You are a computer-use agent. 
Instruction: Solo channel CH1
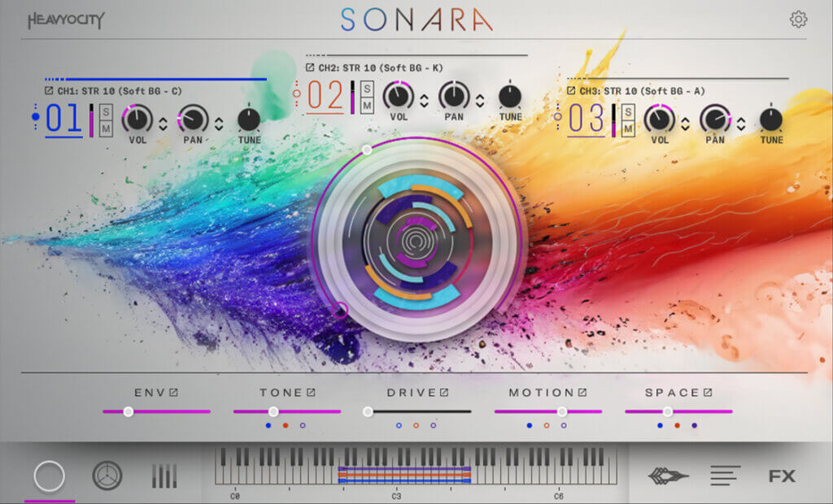tap(107, 113)
